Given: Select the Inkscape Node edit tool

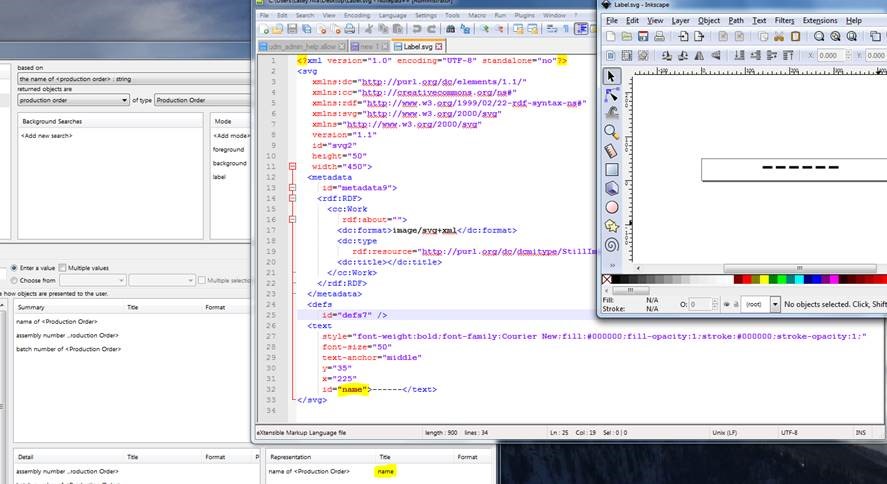Looking at the screenshot, I should click(611, 95).
